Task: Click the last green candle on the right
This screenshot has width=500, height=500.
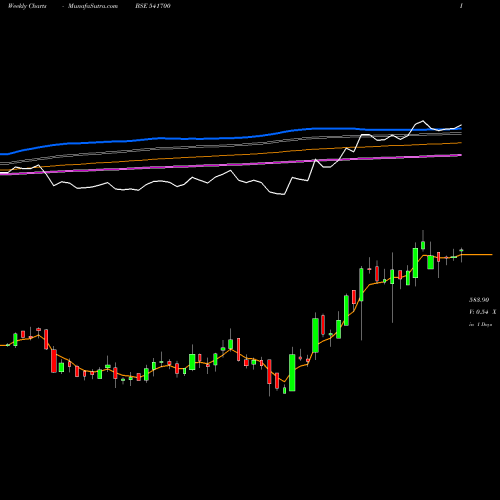Action: coord(461,250)
